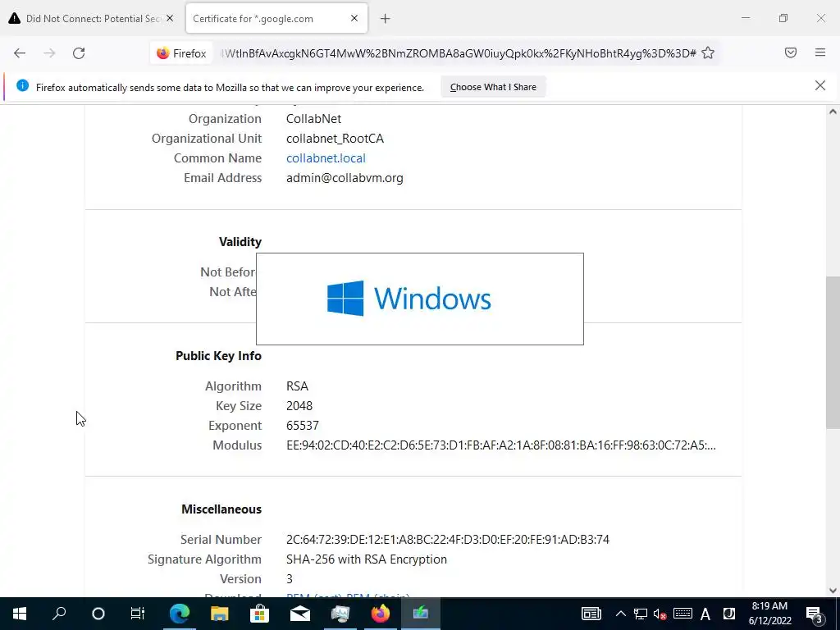Close the Did Not Connect tab
This screenshot has width=840, height=630.
(170, 18)
